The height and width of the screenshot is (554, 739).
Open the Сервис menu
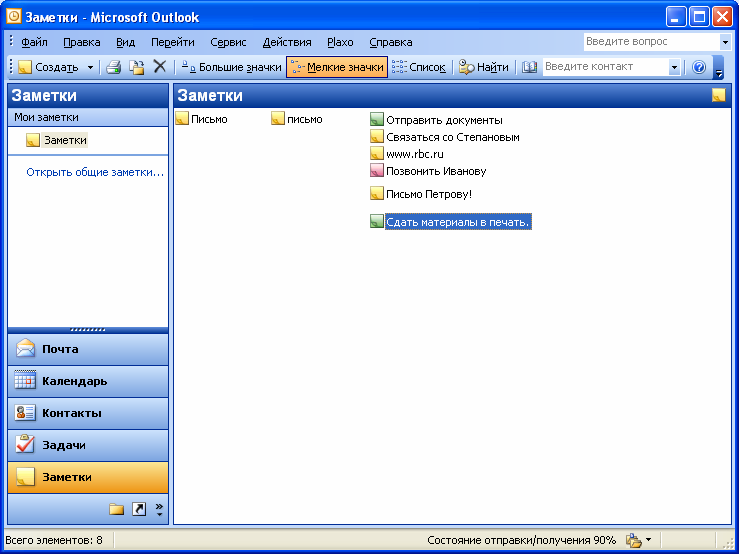[228, 42]
